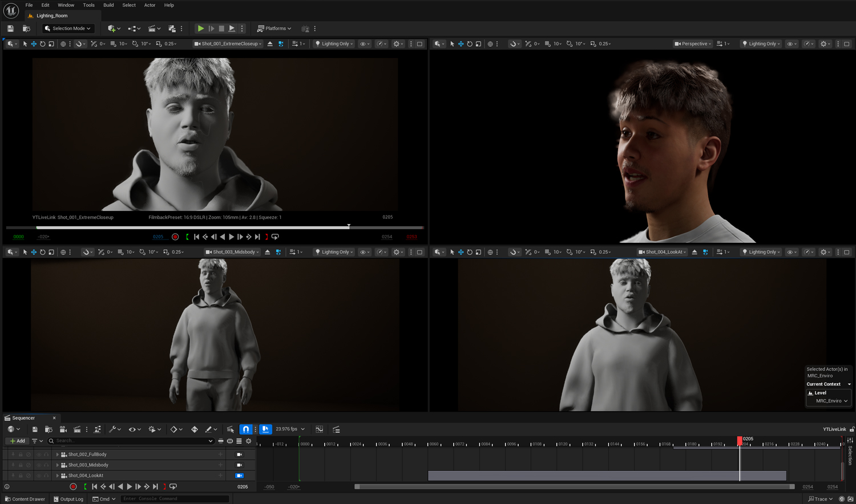The width and height of the screenshot is (856, 504).
Task: Open the Content Drawer
Action: click(25, 499)
